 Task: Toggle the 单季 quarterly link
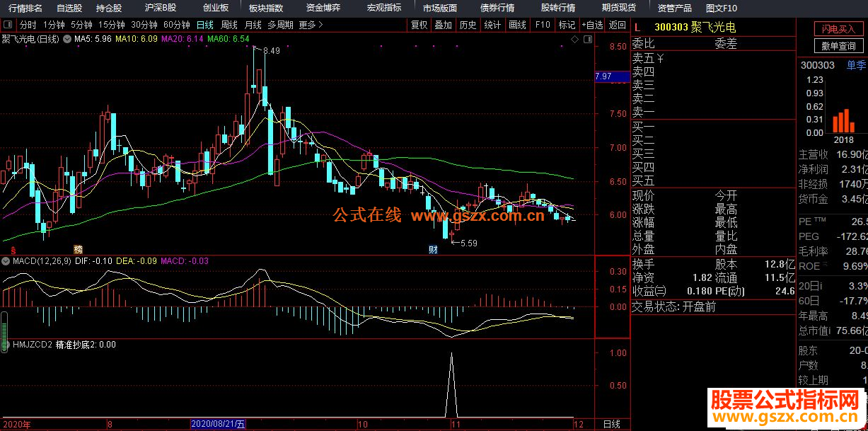click(x=857, y=65)
